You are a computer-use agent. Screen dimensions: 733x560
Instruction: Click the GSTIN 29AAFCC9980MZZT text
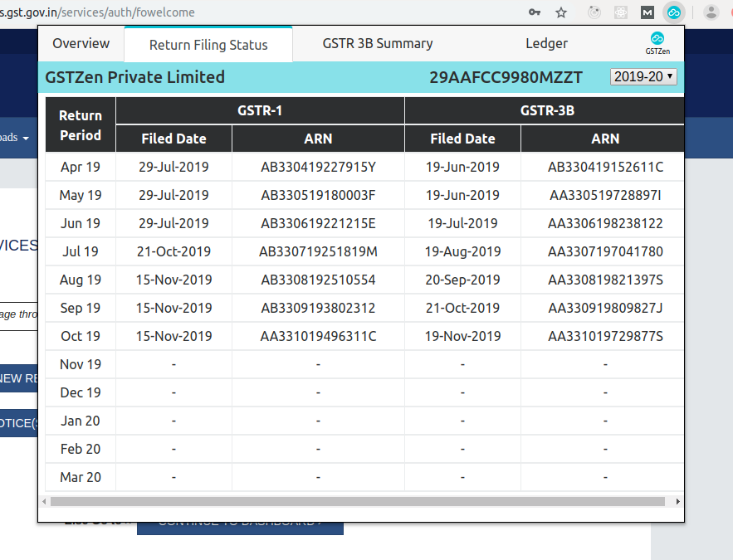pos(506,77)
